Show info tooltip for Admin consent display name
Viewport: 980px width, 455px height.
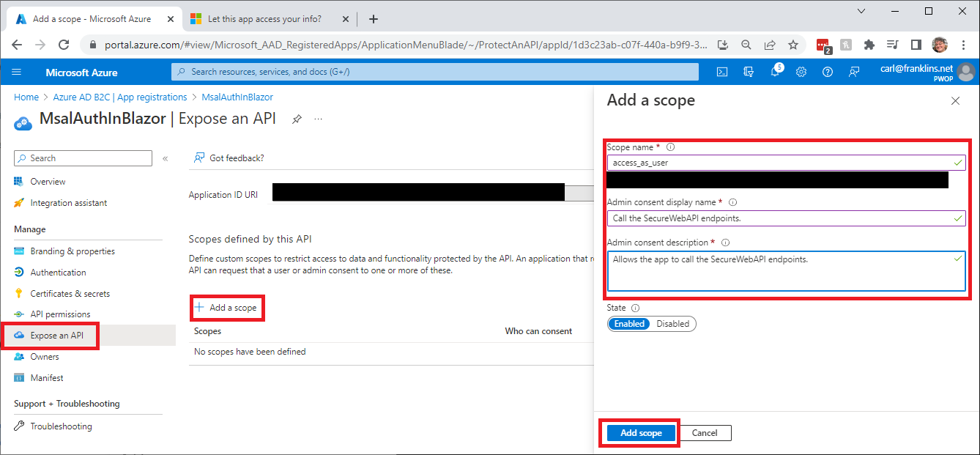point(733,202)
